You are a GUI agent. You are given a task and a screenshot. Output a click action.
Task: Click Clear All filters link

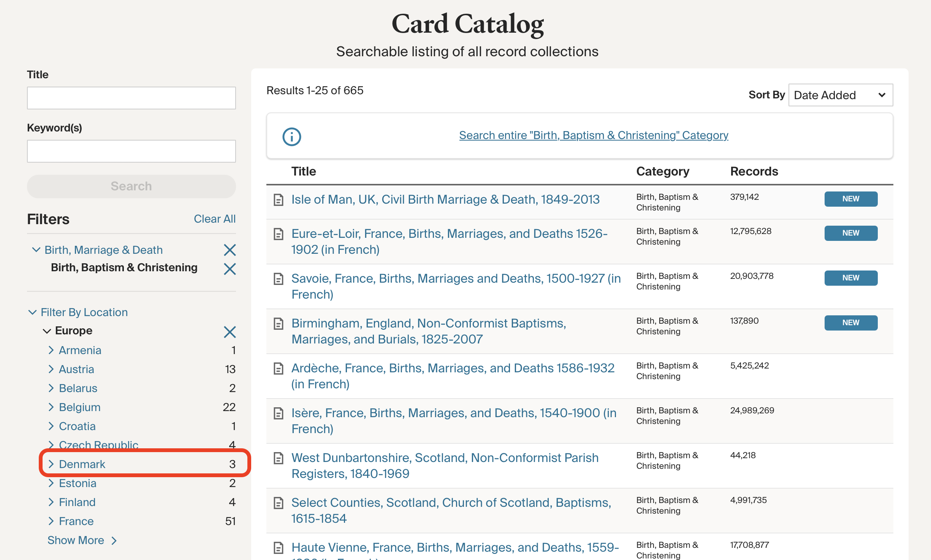[x=214, y=219]
